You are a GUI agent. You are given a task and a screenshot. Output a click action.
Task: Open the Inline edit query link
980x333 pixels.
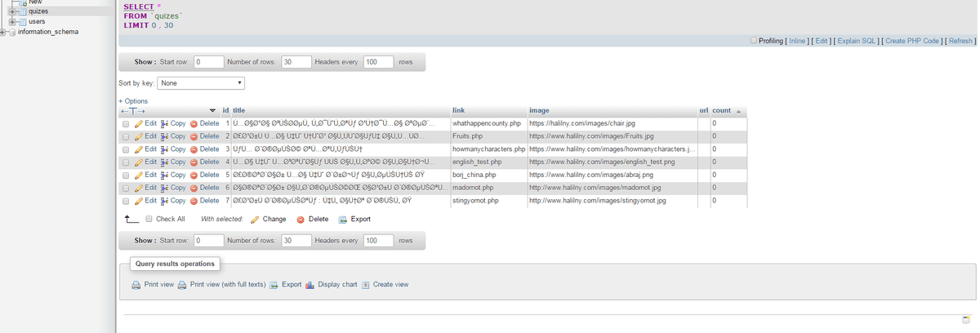click(797, 41)
